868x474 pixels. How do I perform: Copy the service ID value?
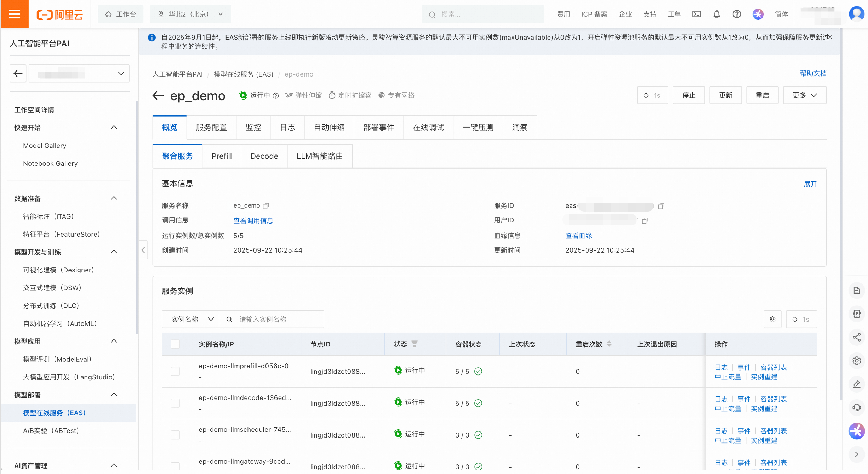[661, 206]
